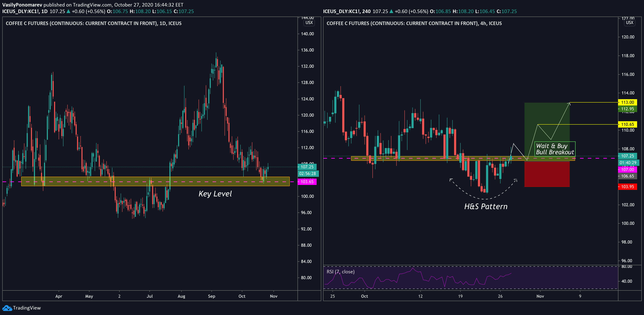Viewport: 644px width, 315px height.
Task: Click the red 103.95 stop price label
Action: pos(628,187)
